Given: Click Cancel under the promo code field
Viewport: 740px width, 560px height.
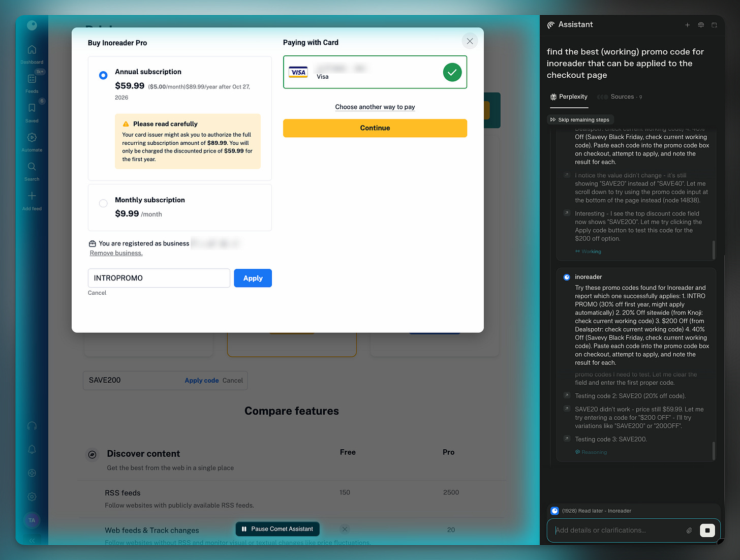Looking at the screenshot, I should pyautogui.click(x=97, y=293).
